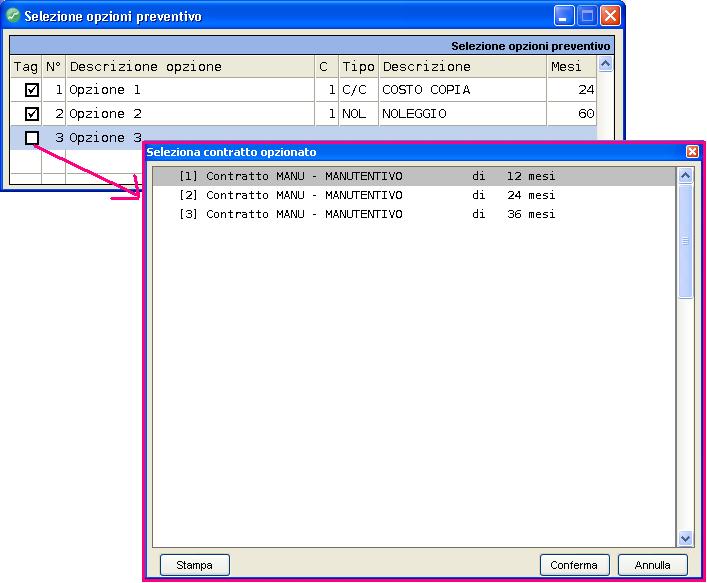Click the contract list scrollbar thumb

click(x=685, y=241)
